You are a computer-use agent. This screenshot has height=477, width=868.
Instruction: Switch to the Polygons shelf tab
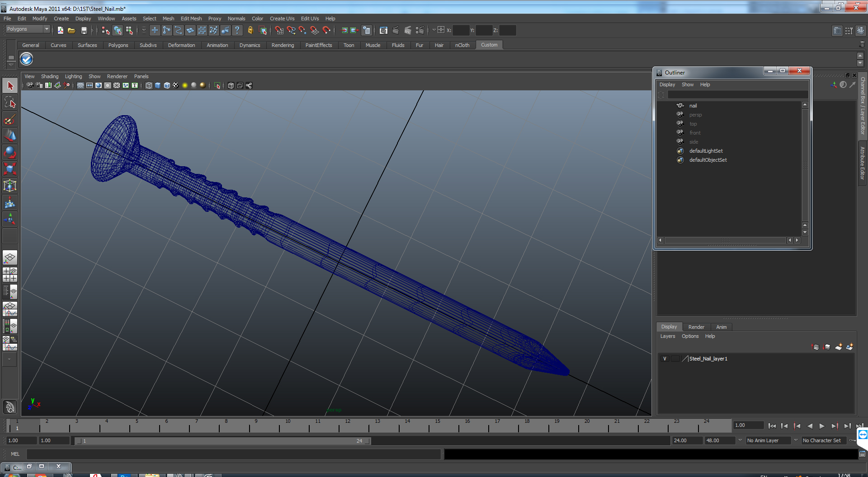pyautogui.click(x=118, y=45)
